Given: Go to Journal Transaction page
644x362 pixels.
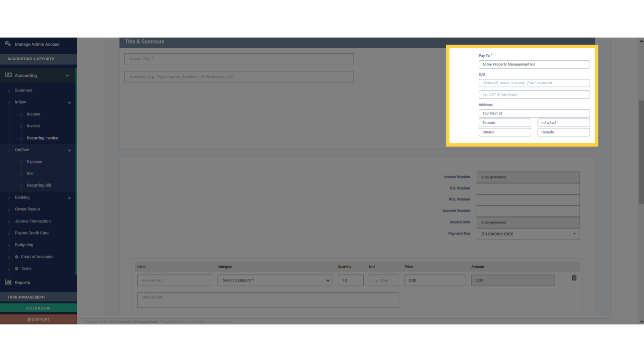Looking at the screenshot, I should pyautogui.click(x=33, y=221).
